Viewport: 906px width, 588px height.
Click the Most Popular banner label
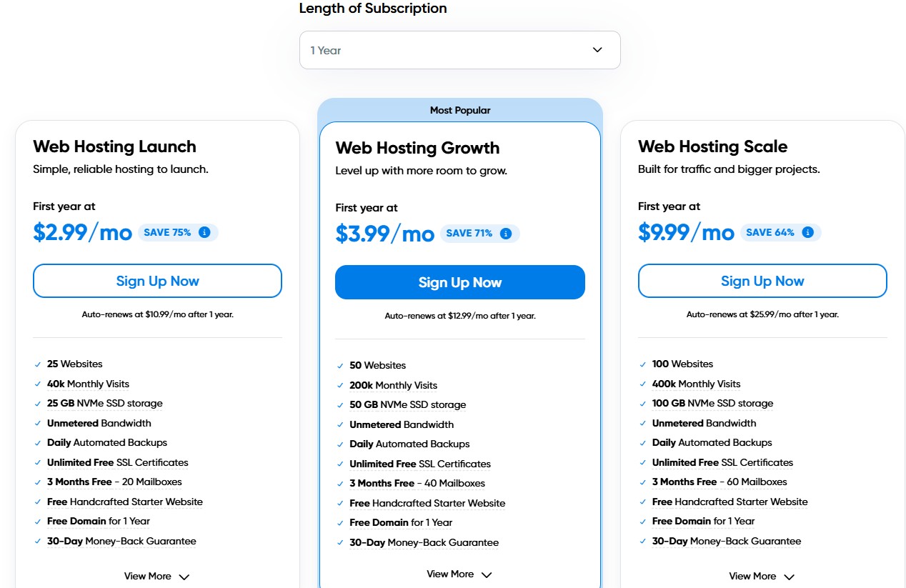459,110
